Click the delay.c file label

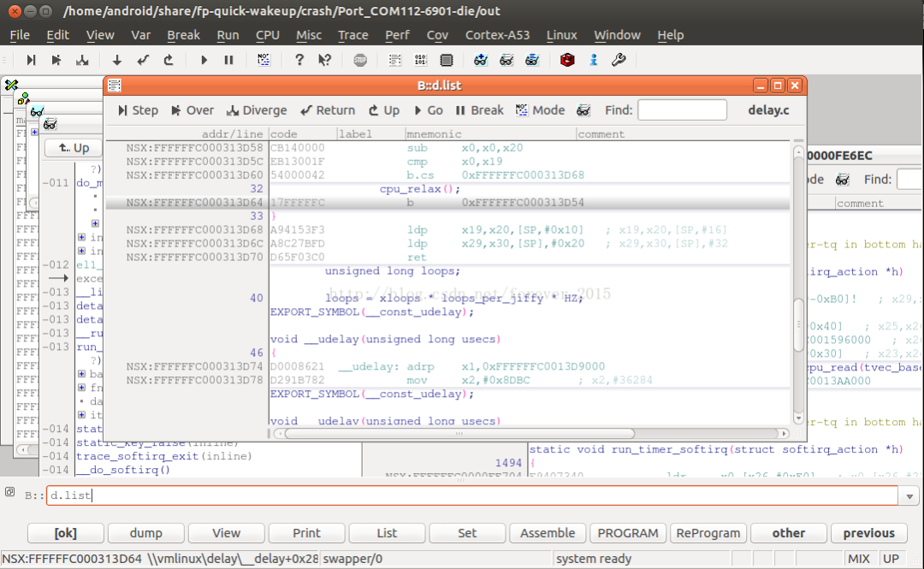coord(768,110)
